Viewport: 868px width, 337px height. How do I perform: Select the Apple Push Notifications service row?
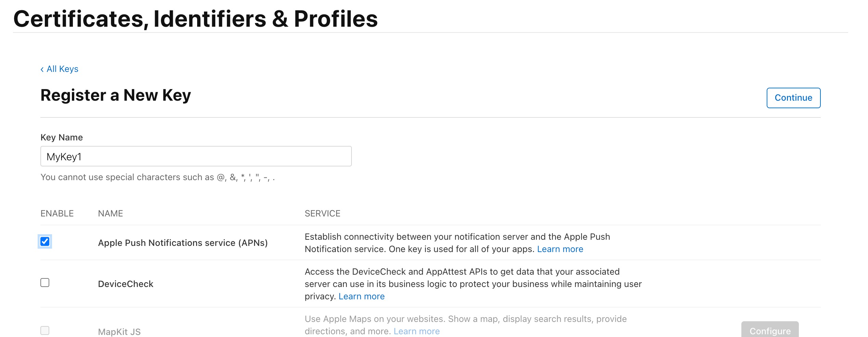[x=183, y=242]
